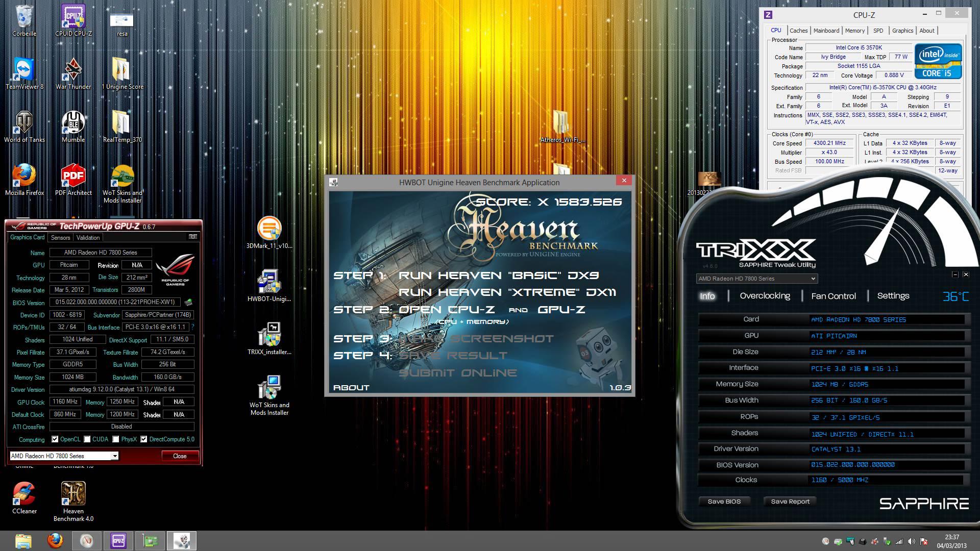
Task: Switch to HWBOT Heaven taskbar button
Action: pos(182,541)
